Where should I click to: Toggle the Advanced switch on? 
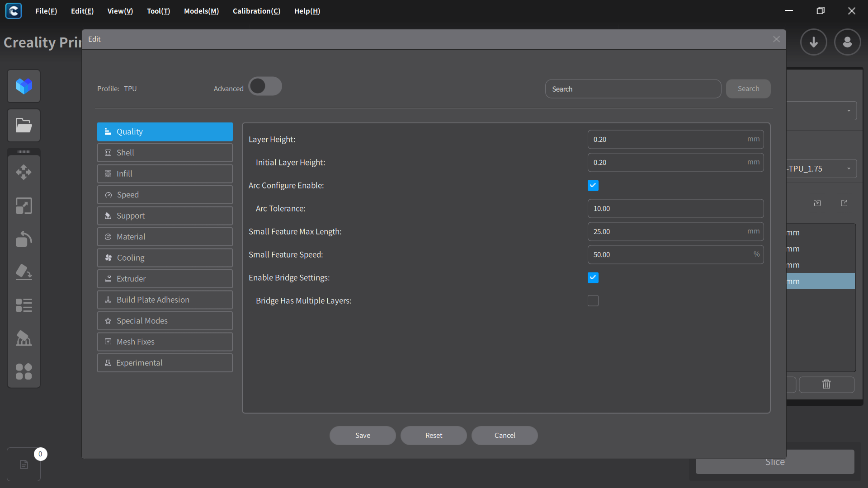[265, 86]
